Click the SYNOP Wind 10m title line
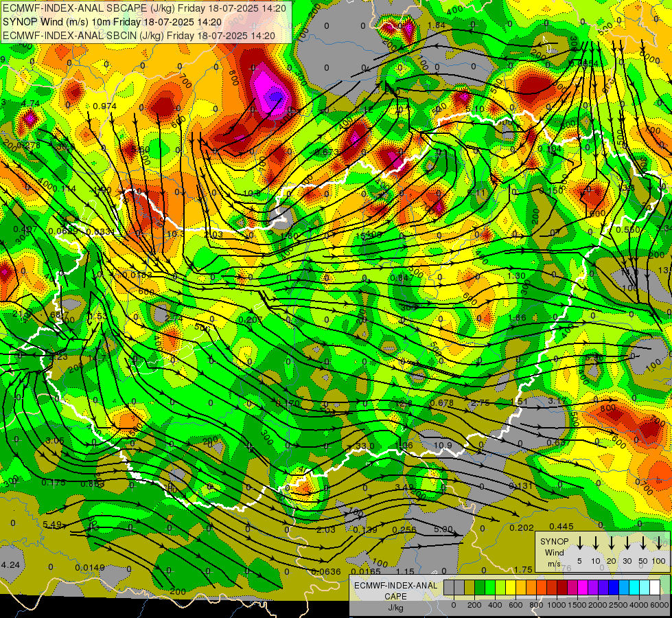This screenshot has height=618, width=672. click(112, 22)
